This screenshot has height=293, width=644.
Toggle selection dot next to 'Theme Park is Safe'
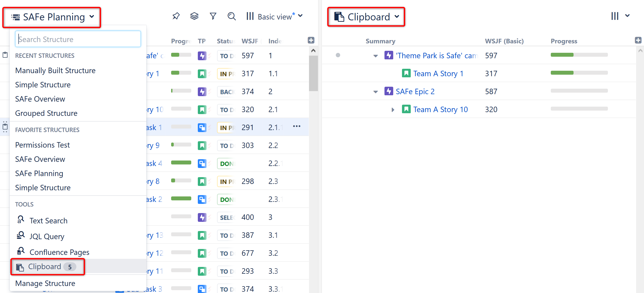pos(338,55)
